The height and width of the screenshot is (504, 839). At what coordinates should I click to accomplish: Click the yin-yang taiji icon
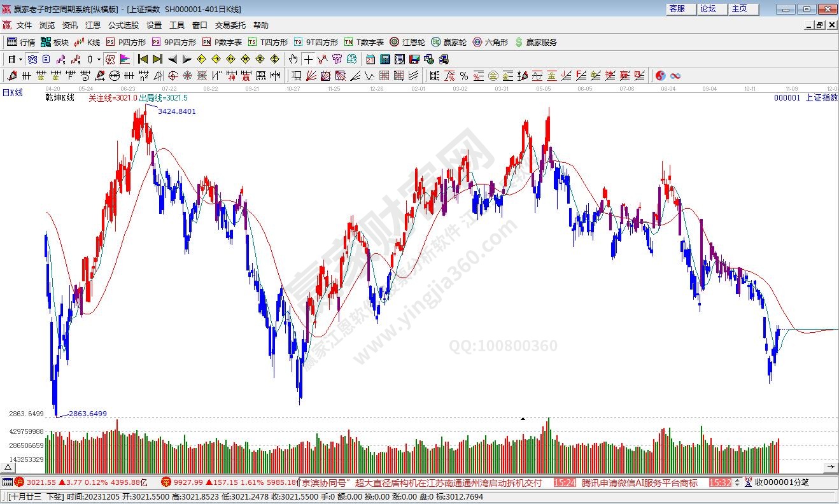(x=661, y=76)
